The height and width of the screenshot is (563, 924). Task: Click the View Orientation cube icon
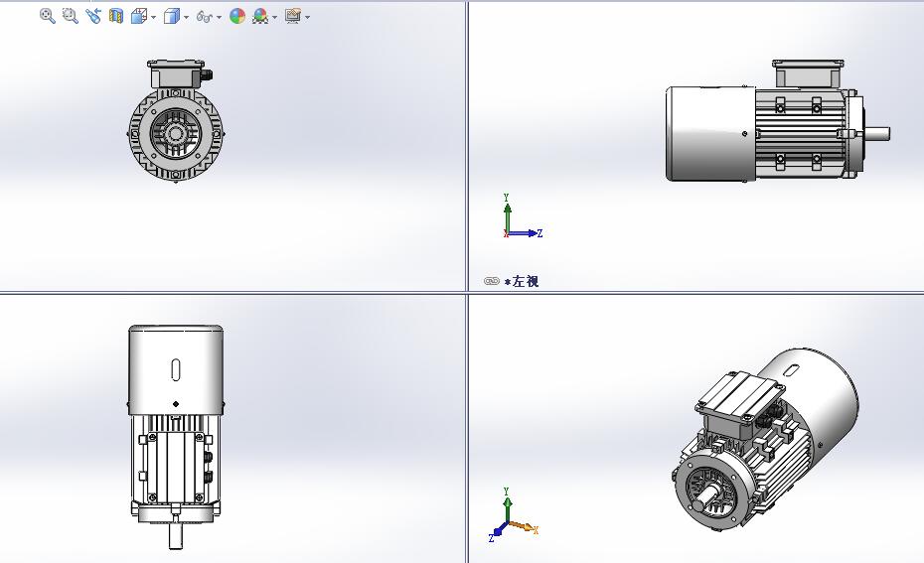138,16
